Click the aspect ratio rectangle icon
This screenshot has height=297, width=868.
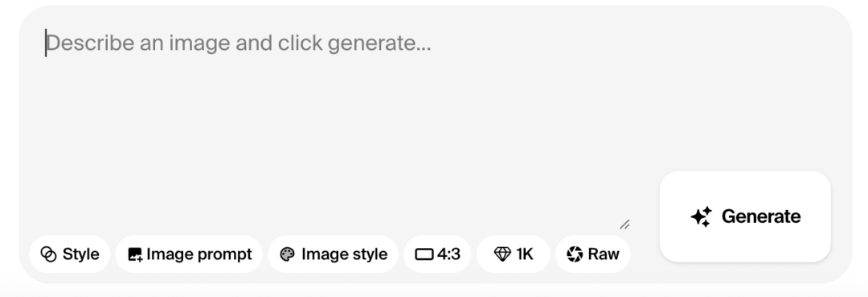click(424, 254)
